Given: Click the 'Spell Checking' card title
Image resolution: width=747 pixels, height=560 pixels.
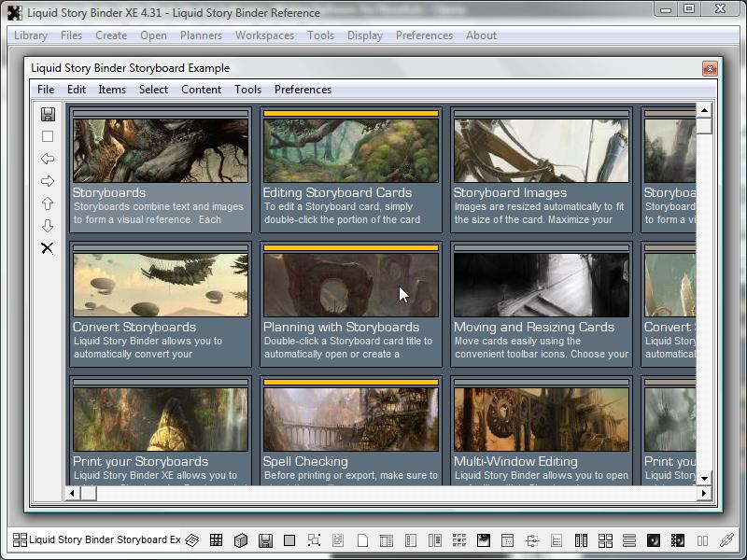Looking at the screenshot, I should point(305,462).
